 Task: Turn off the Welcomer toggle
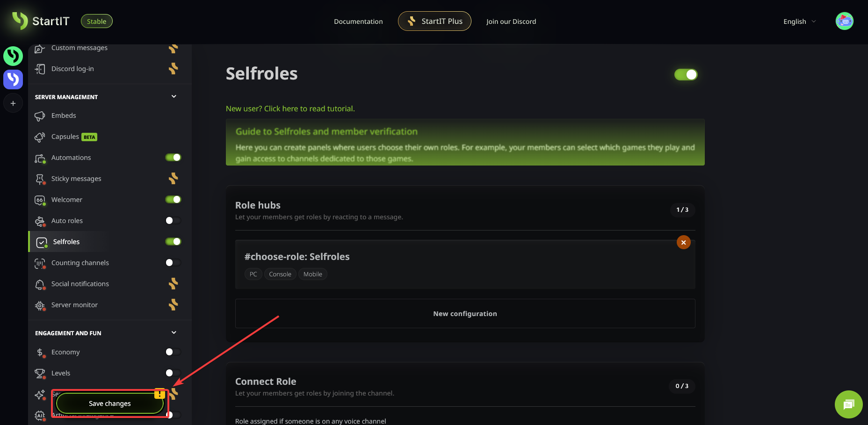tap(173, 200)
